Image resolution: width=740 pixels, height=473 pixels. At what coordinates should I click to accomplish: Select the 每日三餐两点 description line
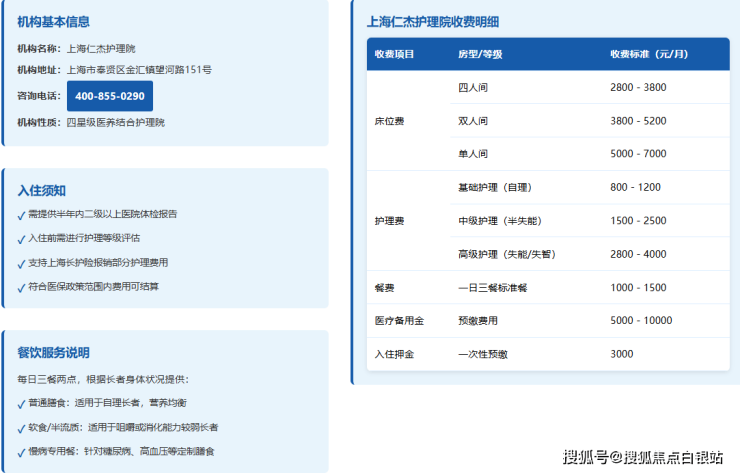pos(103,380)
